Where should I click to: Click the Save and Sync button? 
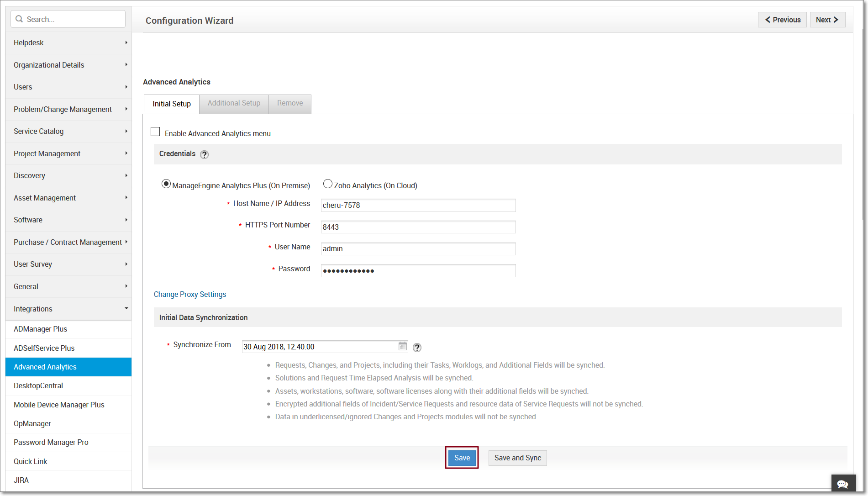tap(517, 458)
